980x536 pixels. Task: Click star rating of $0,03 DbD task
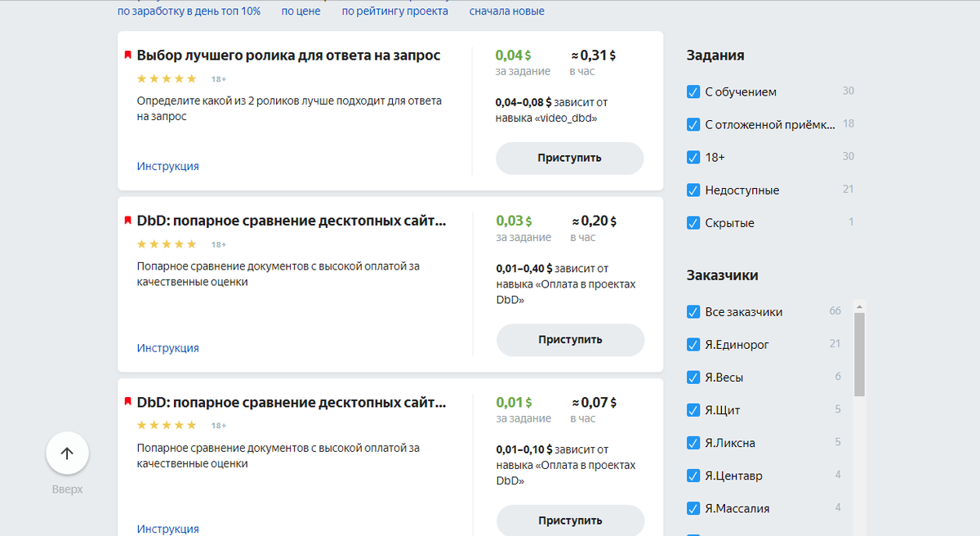(x=167, y=243)
